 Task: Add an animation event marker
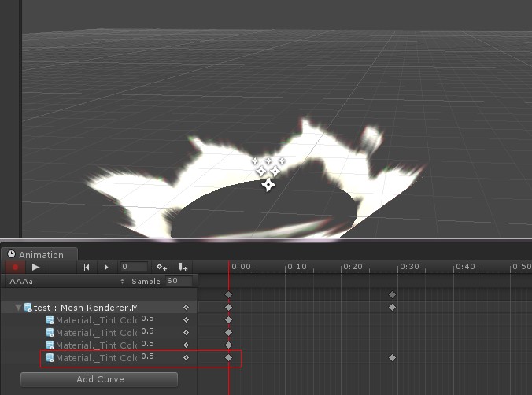(183, 267)
